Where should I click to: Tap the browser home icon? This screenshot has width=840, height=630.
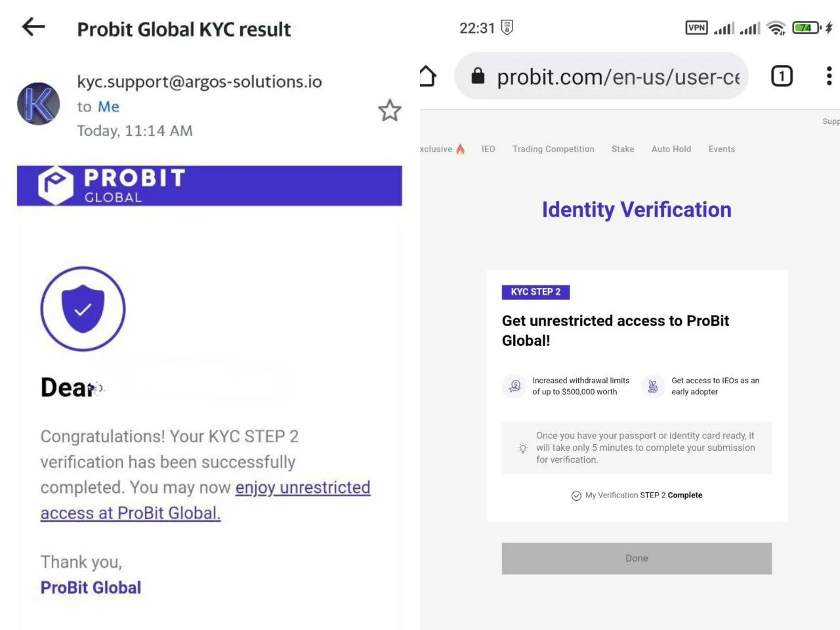tap(427, 76)
